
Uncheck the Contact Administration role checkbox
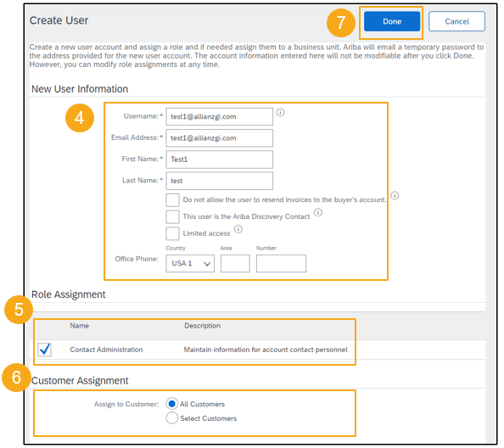pos(44,350)
